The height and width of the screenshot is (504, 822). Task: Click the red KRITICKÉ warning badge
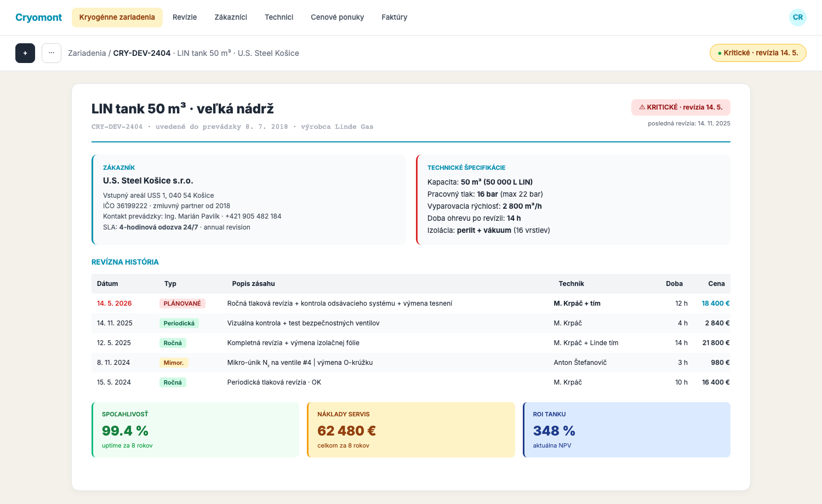point(681,107)
